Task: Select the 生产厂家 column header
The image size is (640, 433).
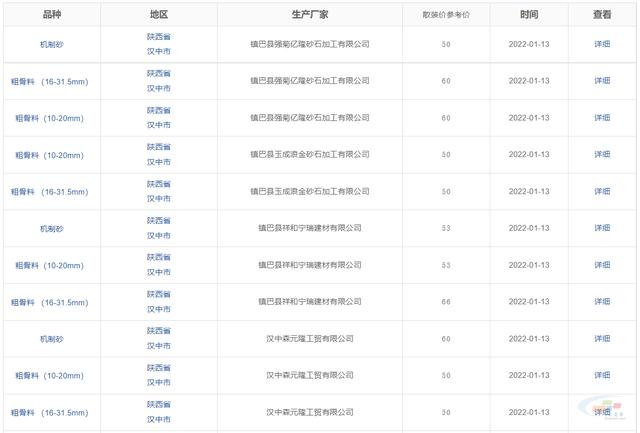Action: click(310, 15)
